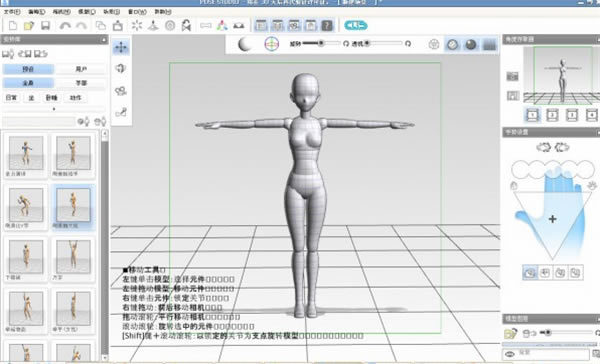
Task: Save the scene with the floppy disk icon
Action: click(46, 26)
